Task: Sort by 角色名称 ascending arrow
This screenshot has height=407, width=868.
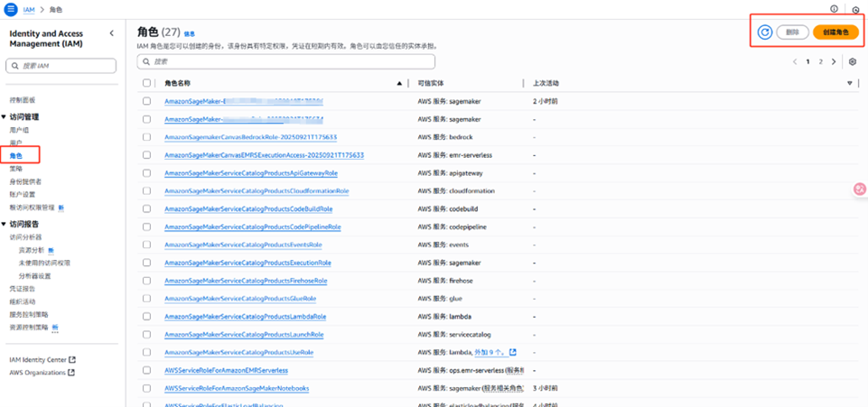Action: [399, 84]
